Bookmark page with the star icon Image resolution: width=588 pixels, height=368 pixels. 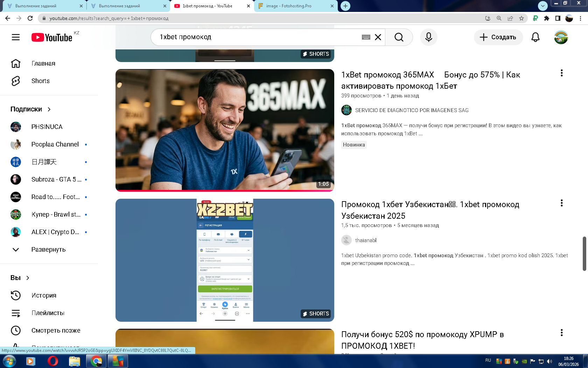[521, 18]
